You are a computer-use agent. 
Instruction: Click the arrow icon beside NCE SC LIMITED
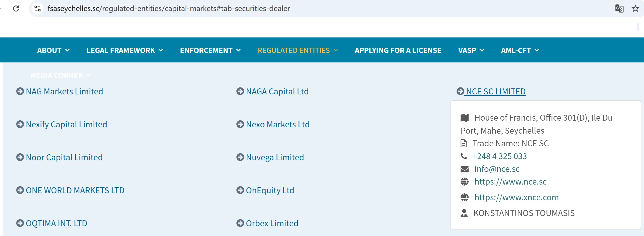[460, 91]
